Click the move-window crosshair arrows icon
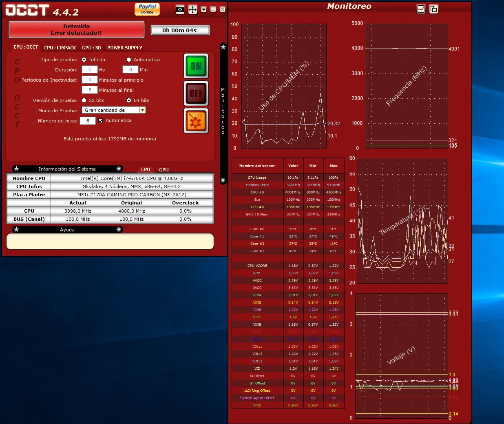Image resolution: width=504 pixels, height=424 pixels. click(192, 9)
